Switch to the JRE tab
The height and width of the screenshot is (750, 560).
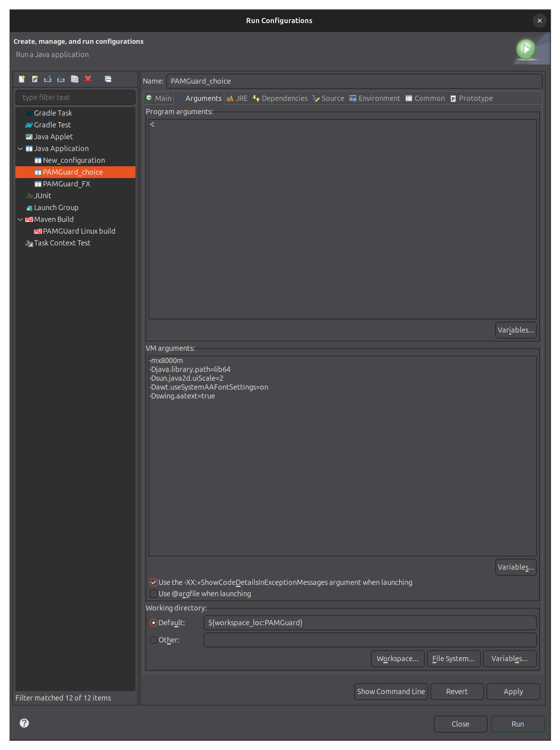[x=237, y=98]
